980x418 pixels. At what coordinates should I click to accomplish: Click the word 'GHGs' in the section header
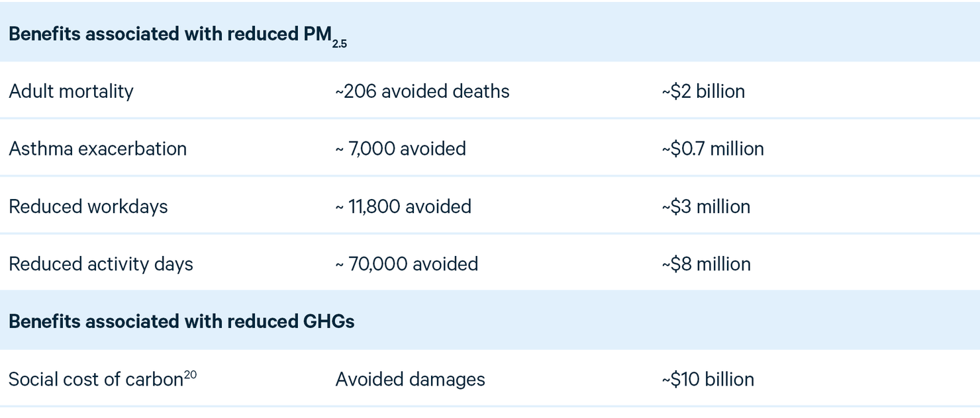[329, 321]
